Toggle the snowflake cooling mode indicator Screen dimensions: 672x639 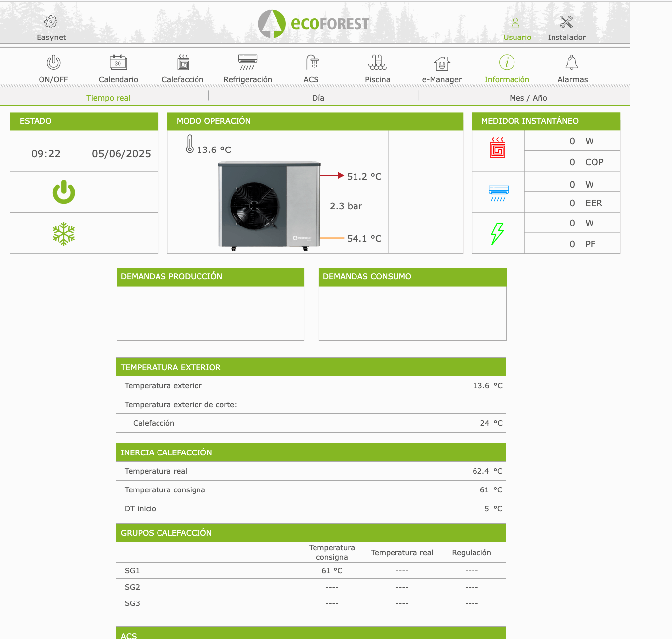[x=64, y=233]
